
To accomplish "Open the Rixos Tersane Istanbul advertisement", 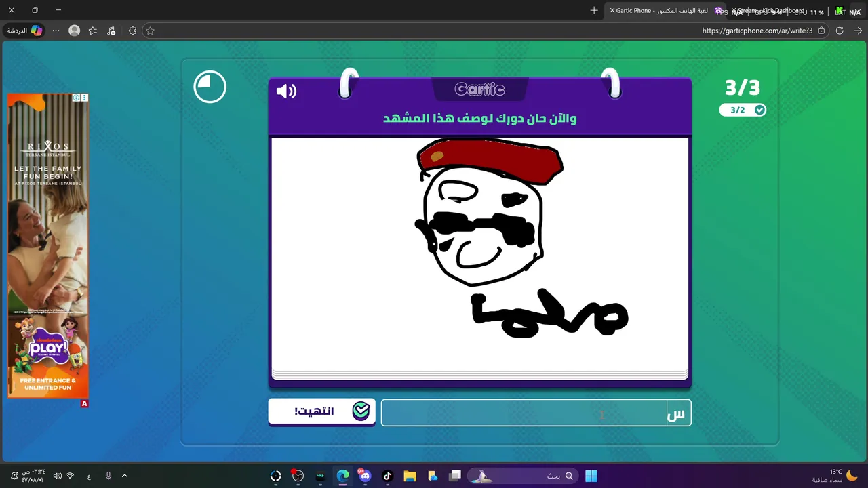I will pyautogui.click(x=48, y=245).
